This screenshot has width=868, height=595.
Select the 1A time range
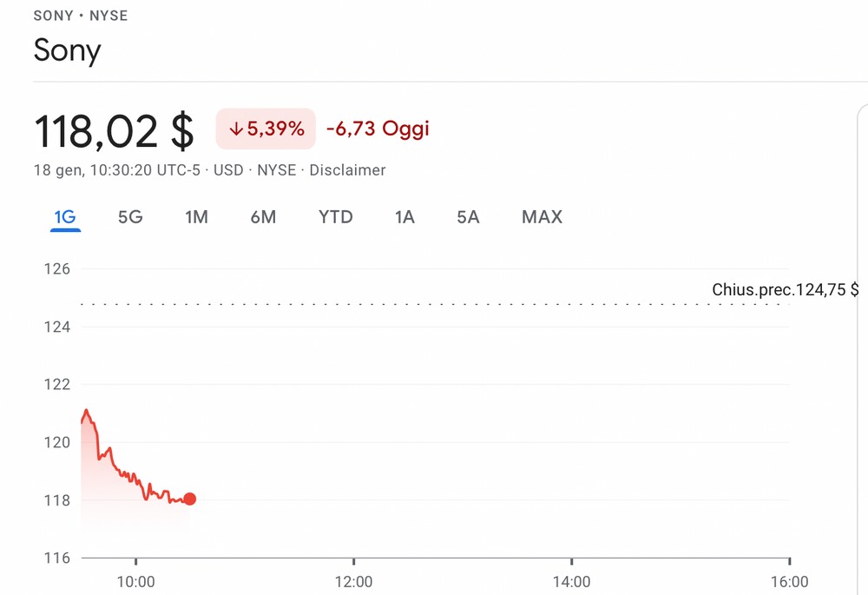[404, 217]
